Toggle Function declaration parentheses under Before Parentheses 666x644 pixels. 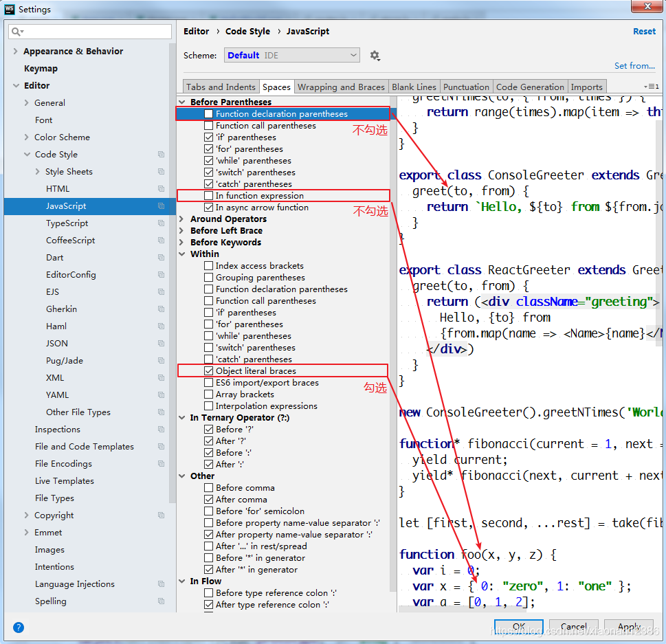tap(208, 114)
